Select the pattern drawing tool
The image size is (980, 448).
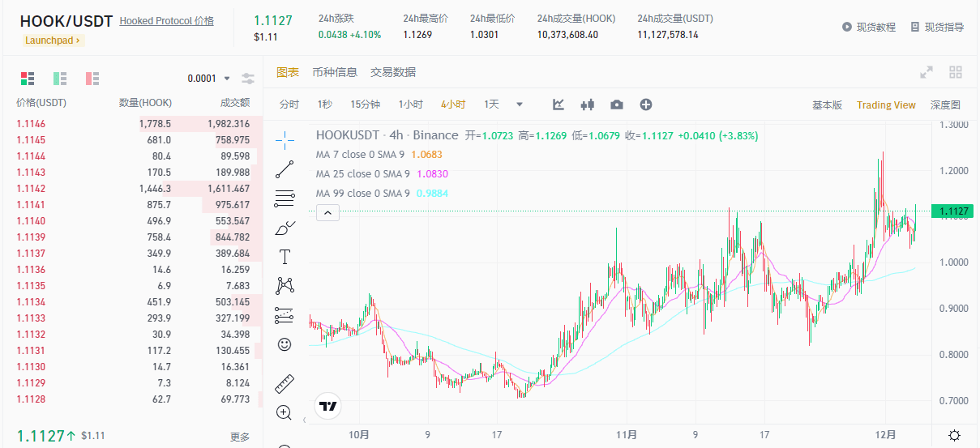(285, 286)
